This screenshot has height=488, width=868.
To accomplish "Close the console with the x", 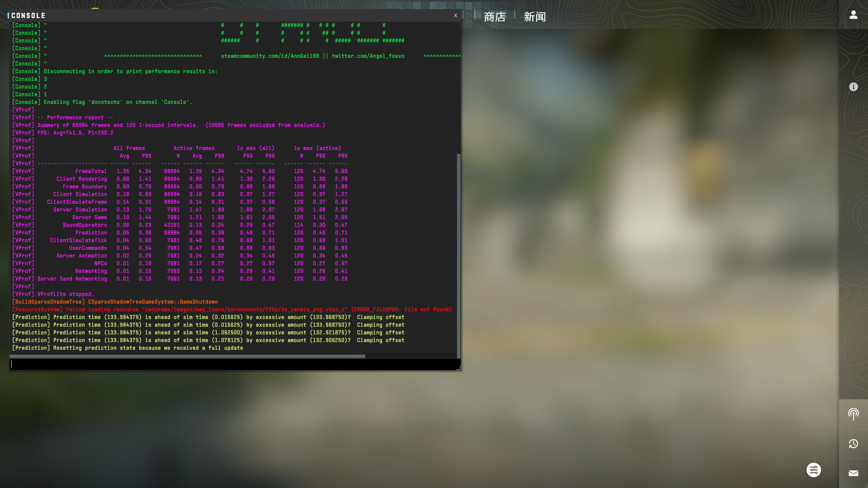I will [x=455, y=15].
